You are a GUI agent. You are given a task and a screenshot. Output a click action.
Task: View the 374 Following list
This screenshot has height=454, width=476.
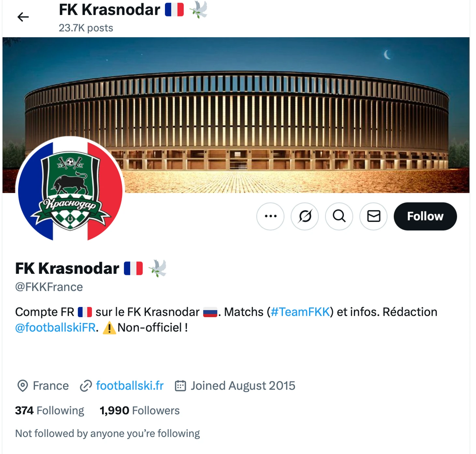(x=50, y=410)
